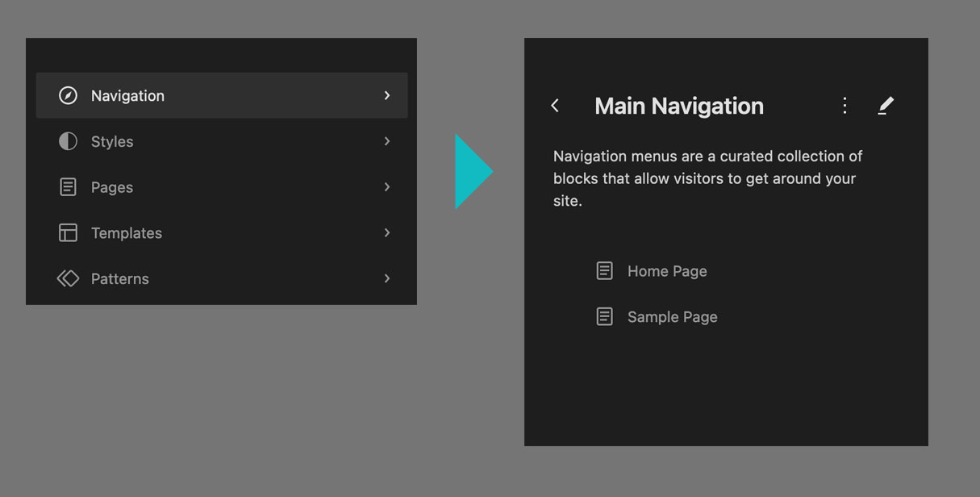The image size is (980, 497).
Task: Expand the Navigation menu chevron
Action: 387,94
